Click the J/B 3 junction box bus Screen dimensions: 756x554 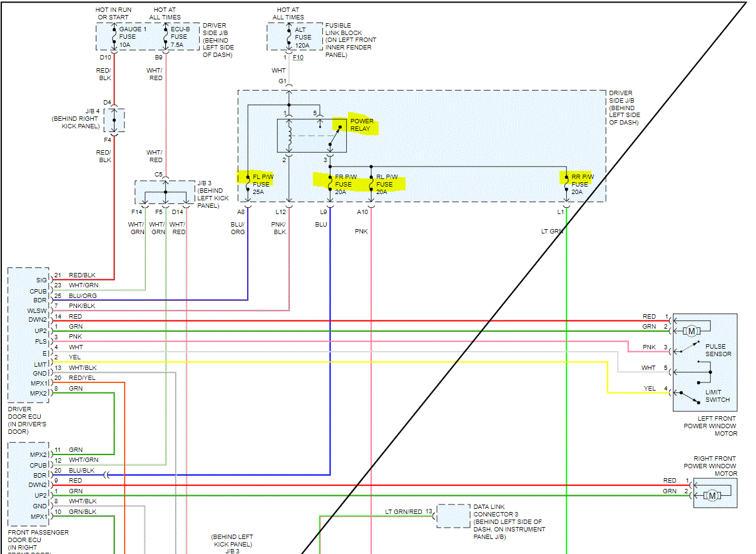point(165,193)
